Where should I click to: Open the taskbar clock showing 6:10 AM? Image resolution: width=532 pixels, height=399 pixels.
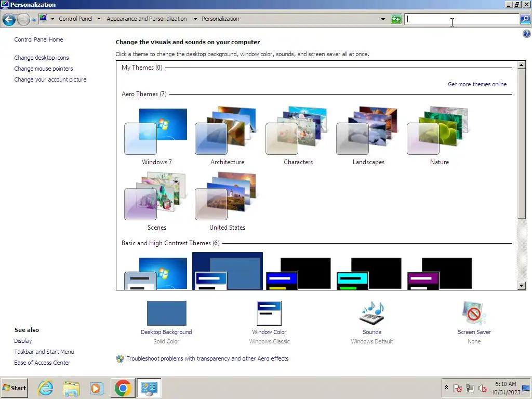click(506, 388)
